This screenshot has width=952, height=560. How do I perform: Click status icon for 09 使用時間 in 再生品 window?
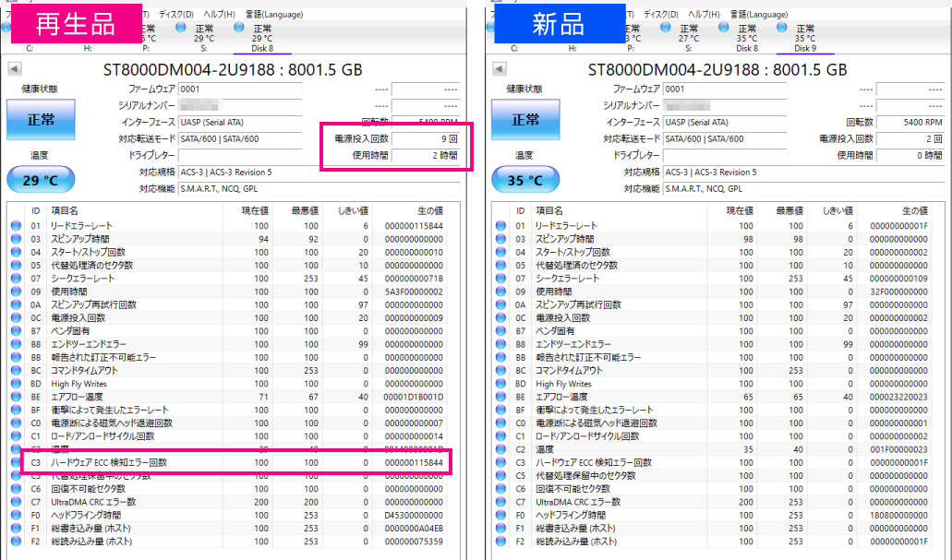coord(16,292)
